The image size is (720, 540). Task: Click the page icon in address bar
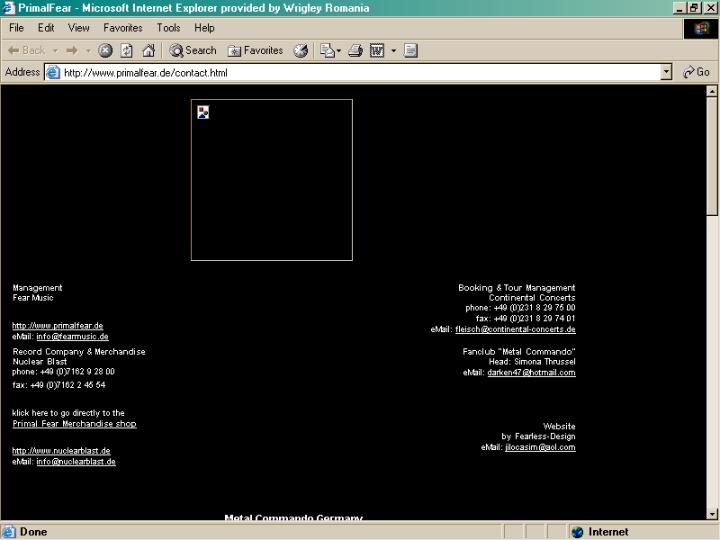coord(53,73)
